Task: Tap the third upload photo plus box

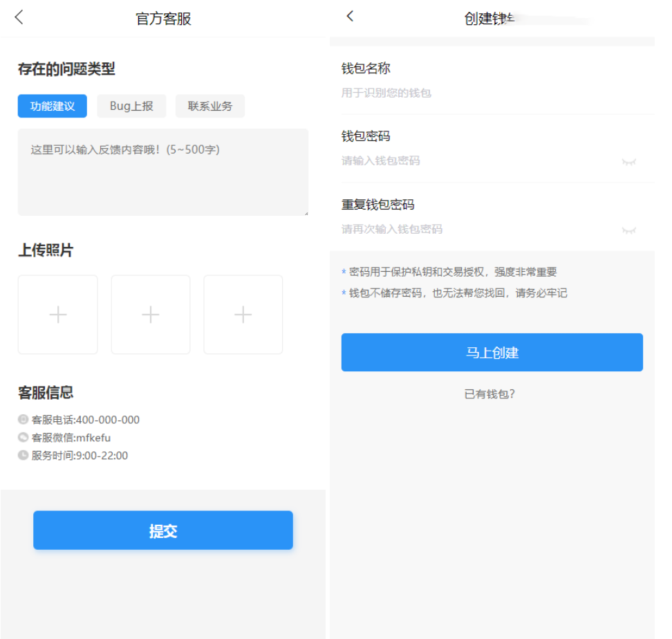Action: tap(243, 315)
